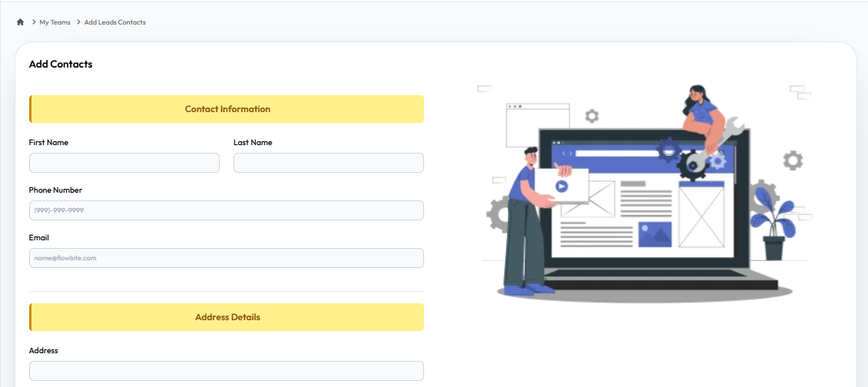
Task: Go to home via breadcrumb house icon
Action: [x=21, y=22]
